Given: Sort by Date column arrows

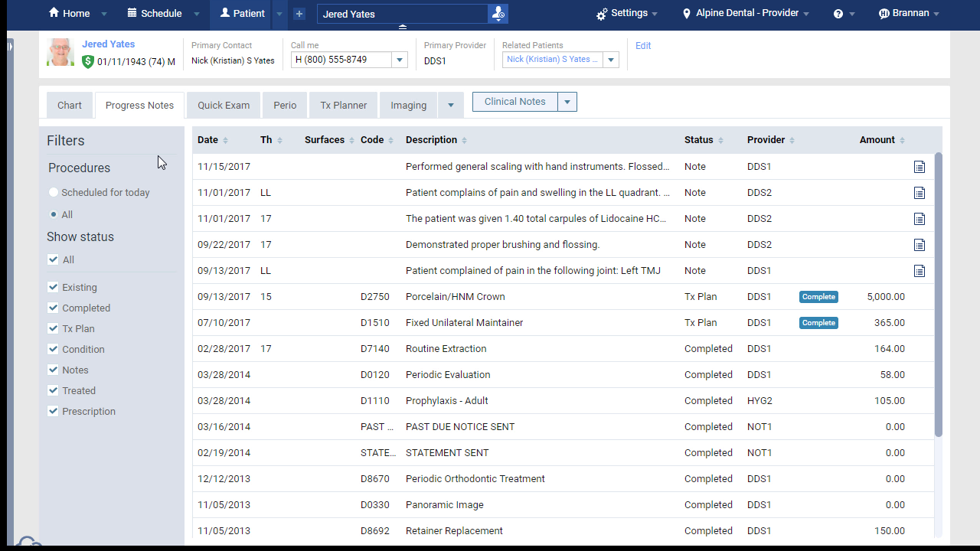Looking at the screenshot, I should pyautogui.click(x=225, y=140).
